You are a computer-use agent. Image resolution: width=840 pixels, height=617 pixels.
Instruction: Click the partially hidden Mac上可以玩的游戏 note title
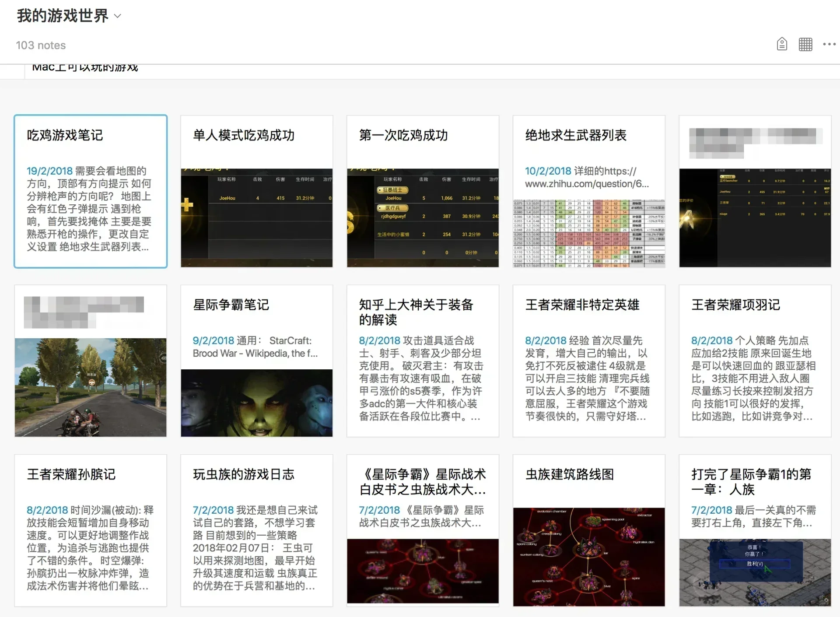click(x=85, y=68)
